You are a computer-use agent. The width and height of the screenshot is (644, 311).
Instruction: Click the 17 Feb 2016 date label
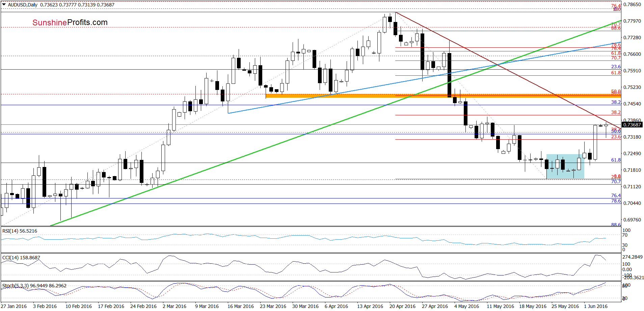pos(111,306)
